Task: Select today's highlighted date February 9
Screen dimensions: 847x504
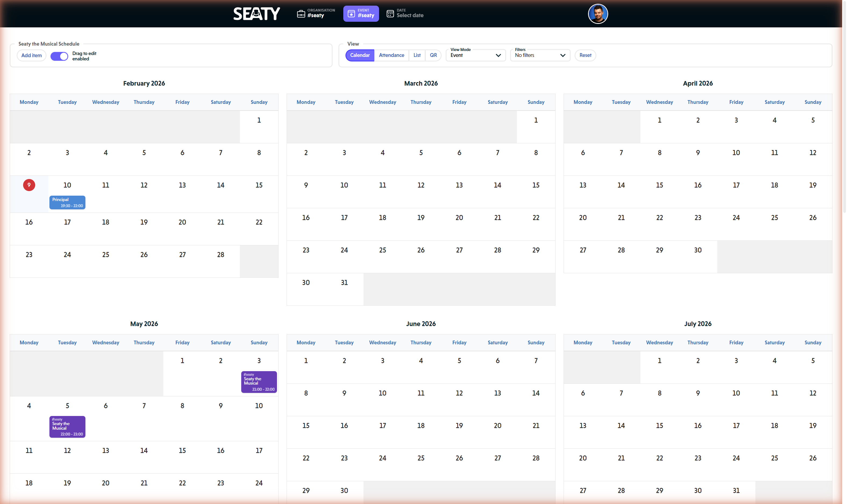Action: click(x=29, y=185)
